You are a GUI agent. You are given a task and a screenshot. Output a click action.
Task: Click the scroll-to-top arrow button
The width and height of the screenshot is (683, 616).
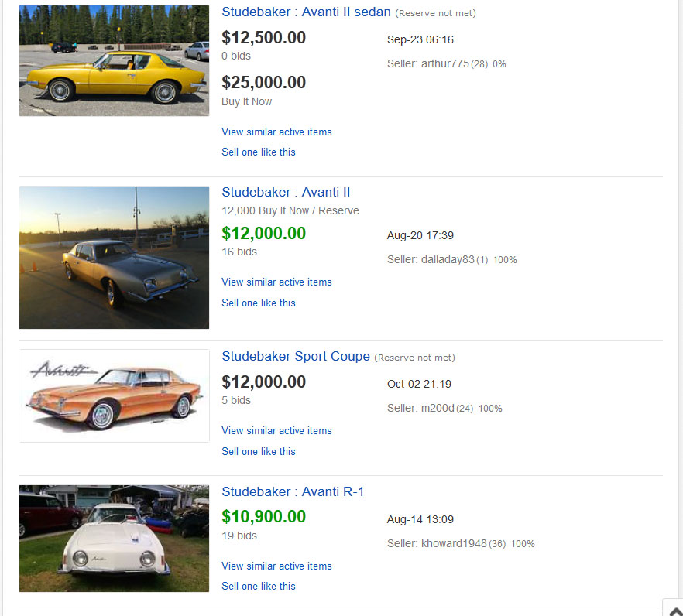tap(674, 608)
